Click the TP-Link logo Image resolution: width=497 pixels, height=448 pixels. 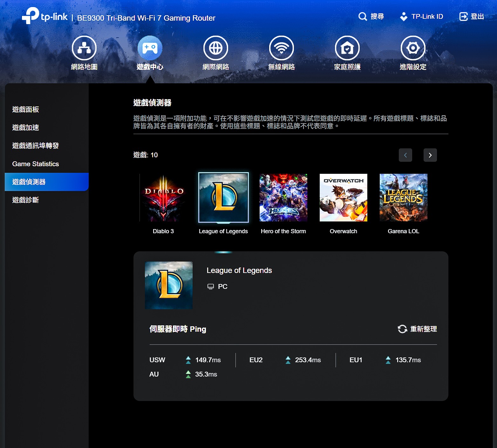45,16
